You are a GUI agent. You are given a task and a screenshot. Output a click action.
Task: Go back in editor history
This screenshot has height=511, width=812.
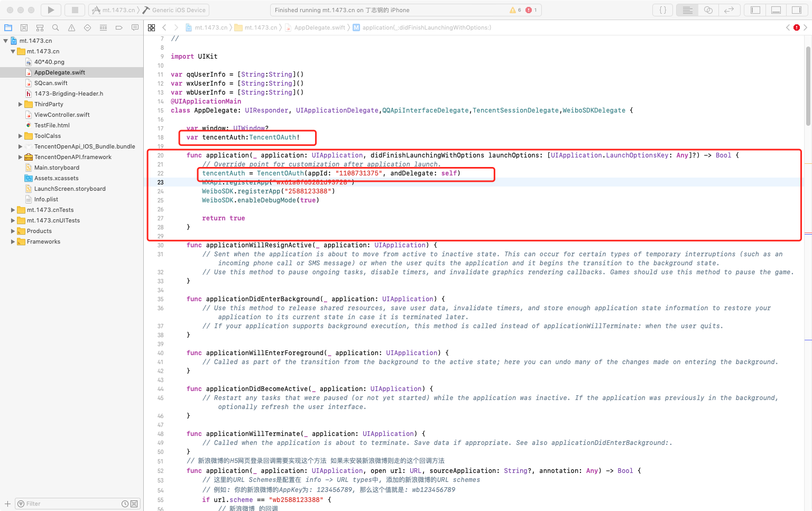click(x=164, y=27)
